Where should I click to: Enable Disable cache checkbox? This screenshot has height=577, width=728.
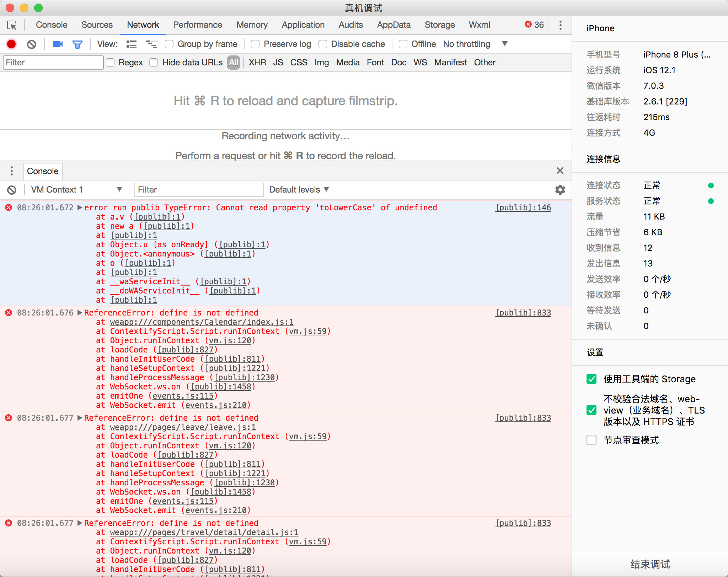click(x=323, y=44)
